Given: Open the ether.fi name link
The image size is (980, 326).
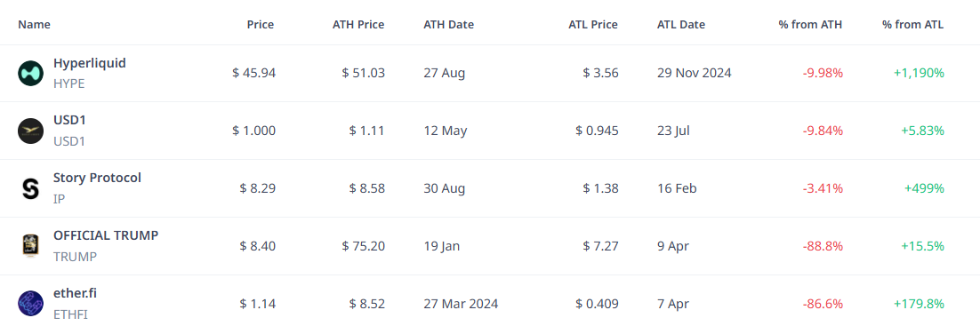Looking at the screenshot, I should (75, 293).
